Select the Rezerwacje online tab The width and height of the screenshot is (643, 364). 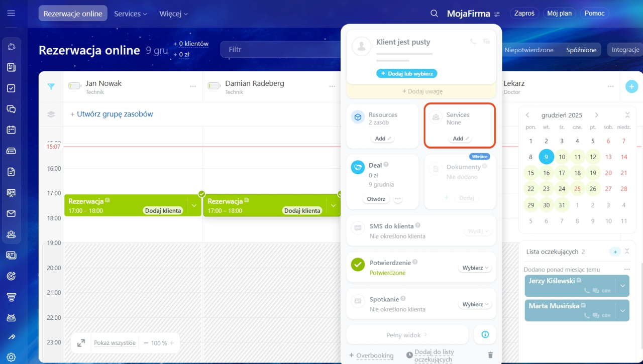tap(73, 14)
